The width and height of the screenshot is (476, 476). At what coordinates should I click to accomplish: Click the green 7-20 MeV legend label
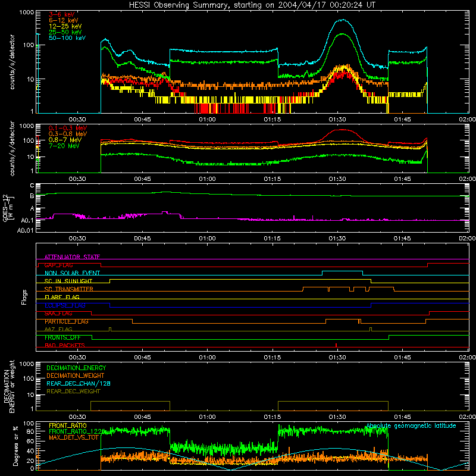click(x=64, y=146)
